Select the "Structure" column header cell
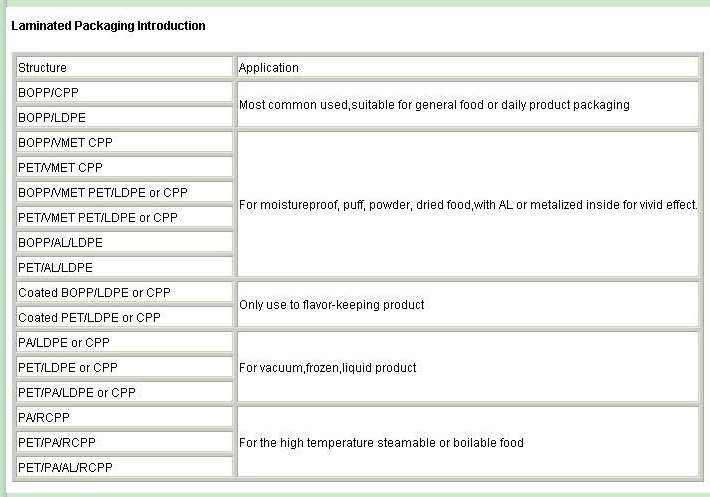This screenshot has height=497, width=710. pyautogui.click(x=124, y=68)
